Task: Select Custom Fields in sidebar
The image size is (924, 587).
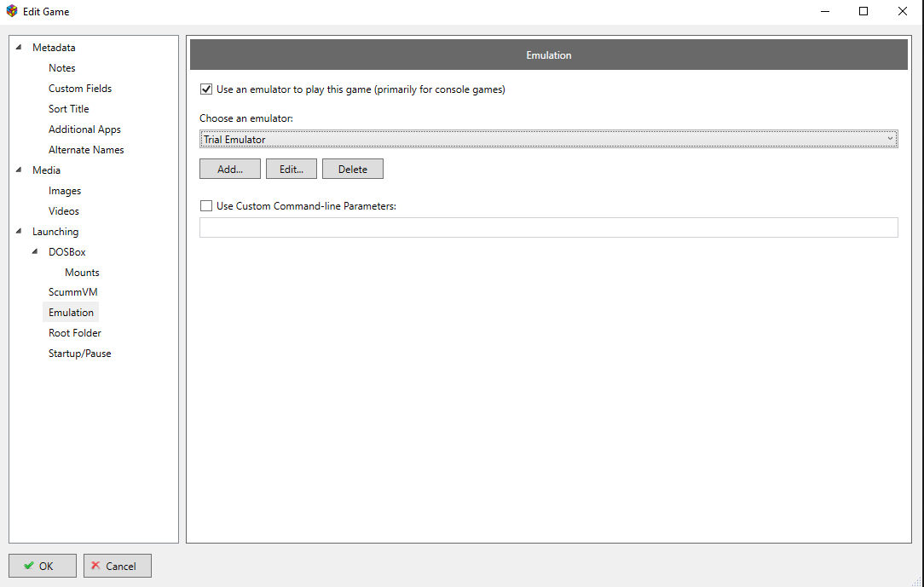Action: pos(80,89)
